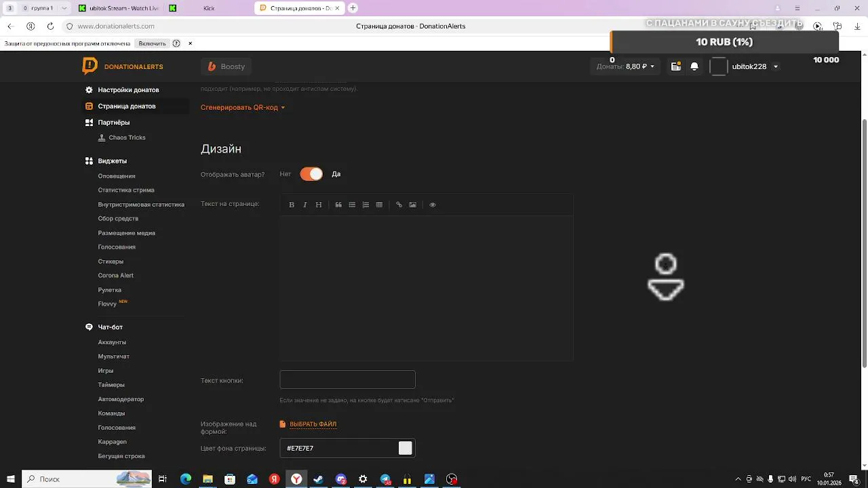
Task: Open 'Сбор средств' widget page
Action: [118, 219]
